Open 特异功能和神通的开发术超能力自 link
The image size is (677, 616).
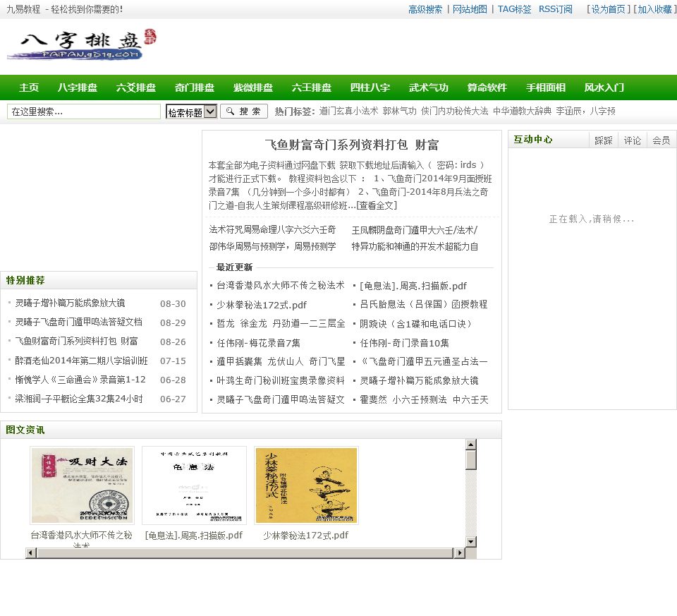pyautogui.click(x=415, y=247)
